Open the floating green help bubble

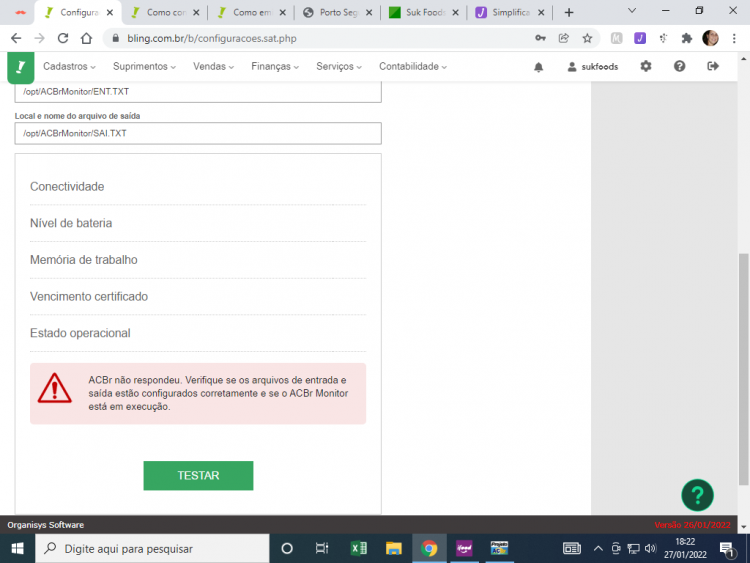(697, 495)
